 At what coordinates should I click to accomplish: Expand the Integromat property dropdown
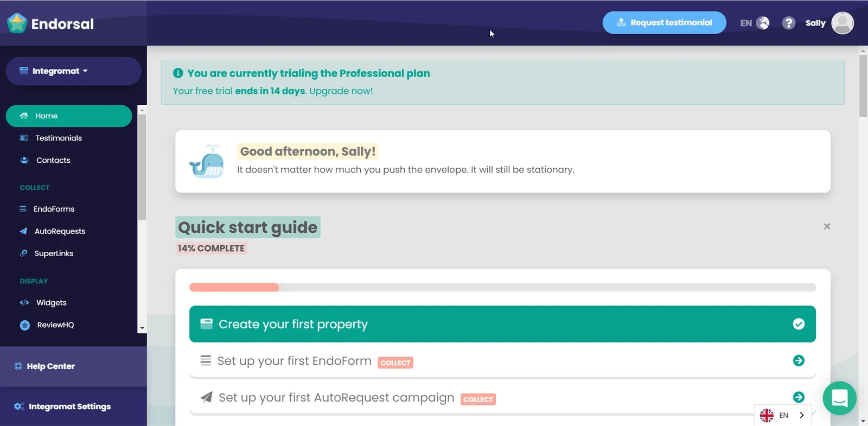point(73,71)
